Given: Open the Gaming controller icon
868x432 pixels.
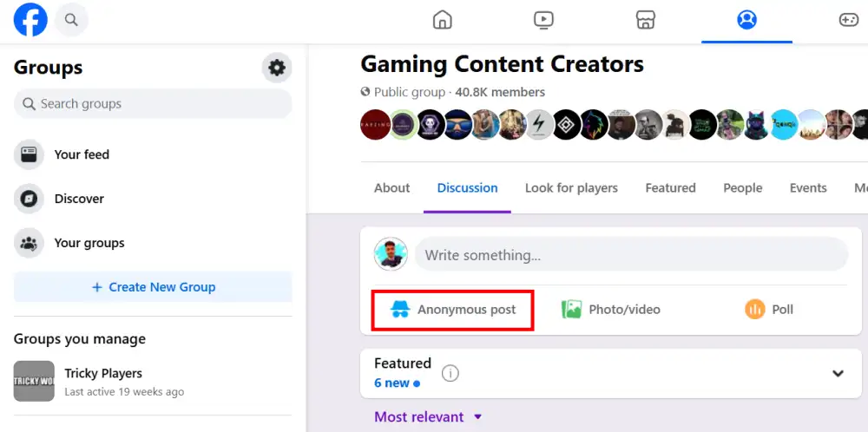Looking at the screenshot, I should point(847,20).
